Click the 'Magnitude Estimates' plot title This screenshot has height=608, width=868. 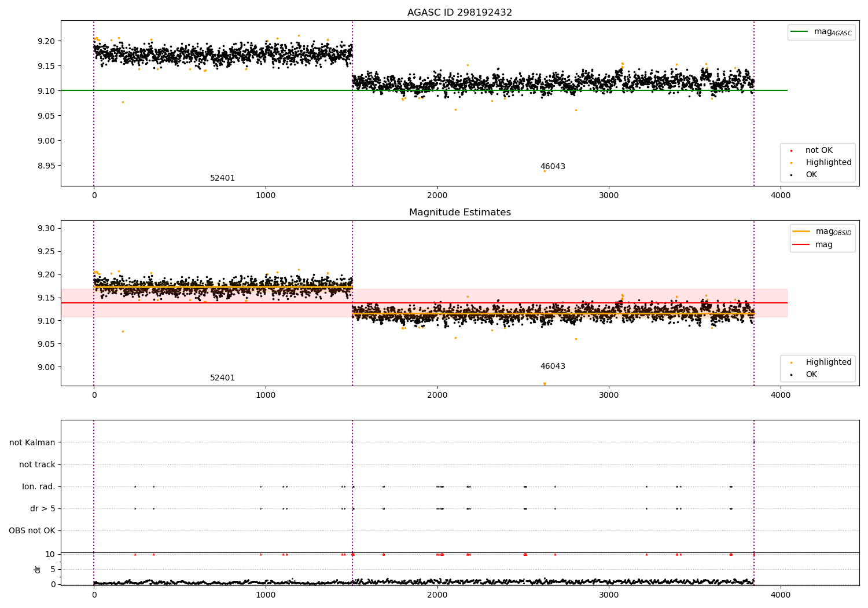click(x=459, y=213)
